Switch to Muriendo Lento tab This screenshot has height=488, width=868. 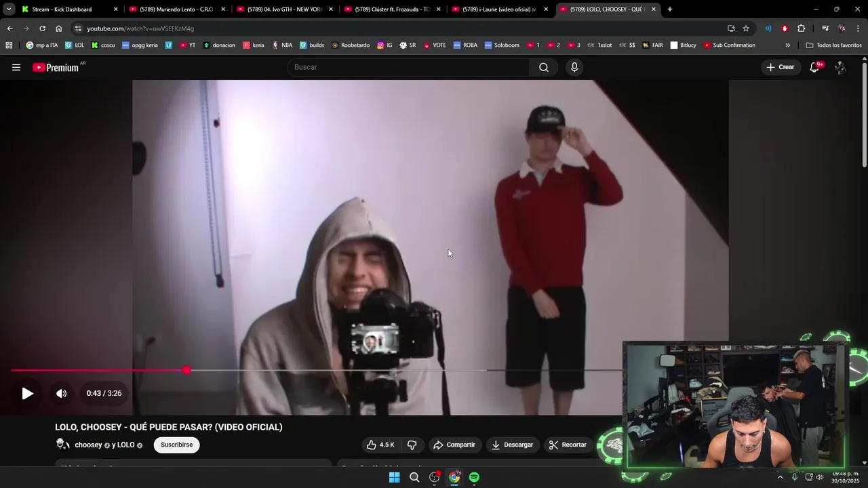pyautogui.click(x=176, y=9)
